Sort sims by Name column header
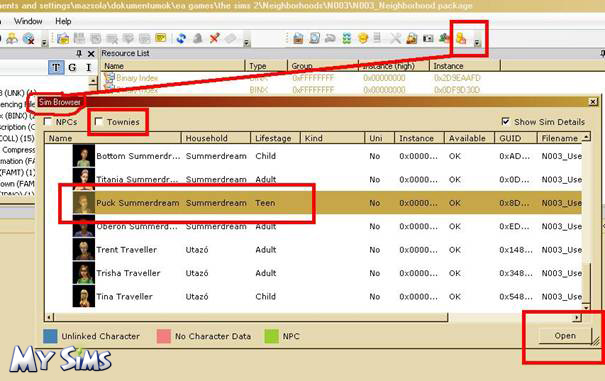 tap(113, 138)
